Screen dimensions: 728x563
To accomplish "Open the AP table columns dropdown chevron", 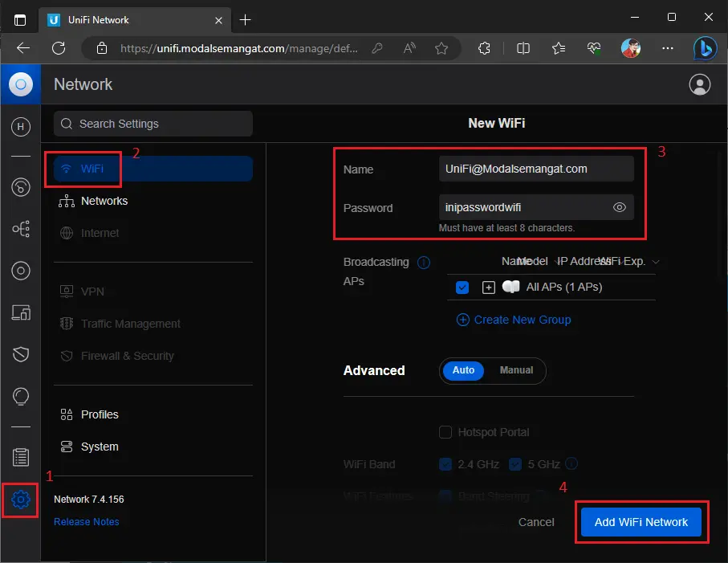I will pyautogui.click(x=656, y=262).
